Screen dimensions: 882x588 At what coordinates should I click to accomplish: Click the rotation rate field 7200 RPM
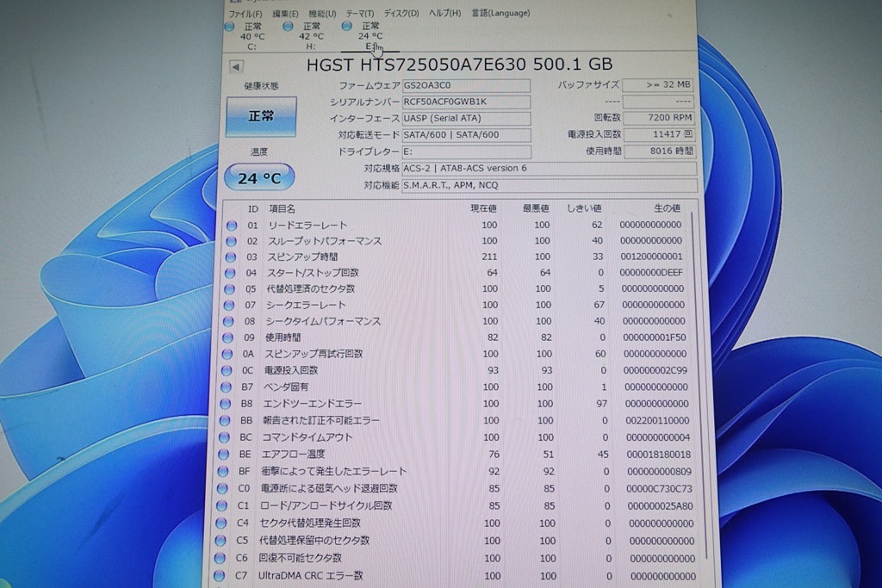coord(659,117)
